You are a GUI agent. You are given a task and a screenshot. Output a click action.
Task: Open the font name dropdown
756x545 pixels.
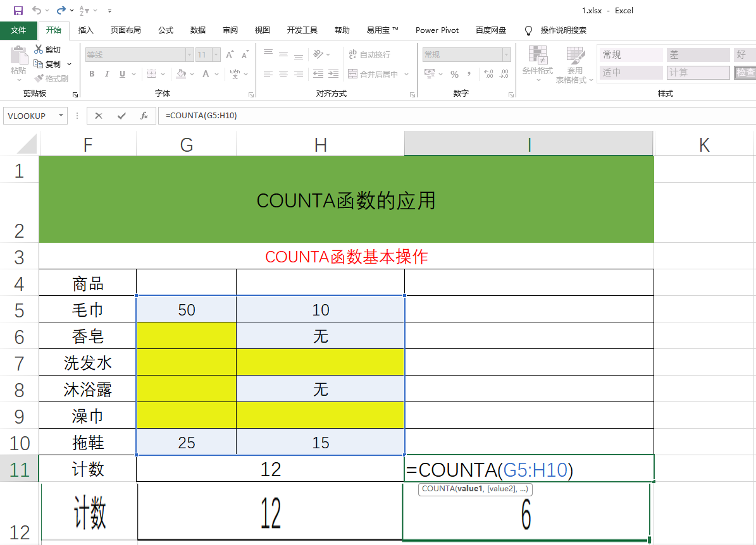pos(190,54)
